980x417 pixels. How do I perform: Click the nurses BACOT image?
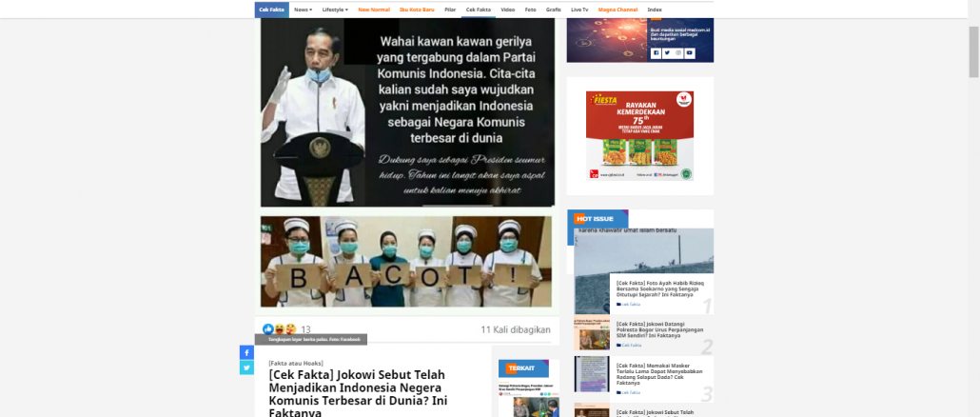(x=406, y=261)
